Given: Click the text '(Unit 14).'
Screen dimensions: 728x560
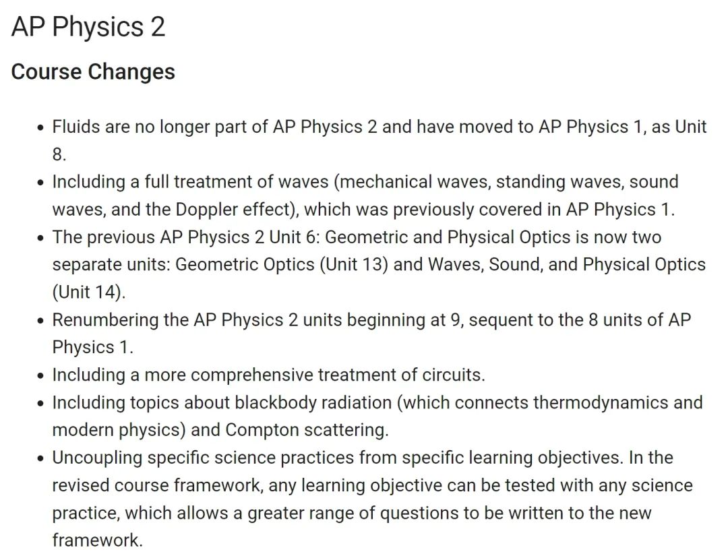Looking at the screenshot, I should click(x=89, y=292).
